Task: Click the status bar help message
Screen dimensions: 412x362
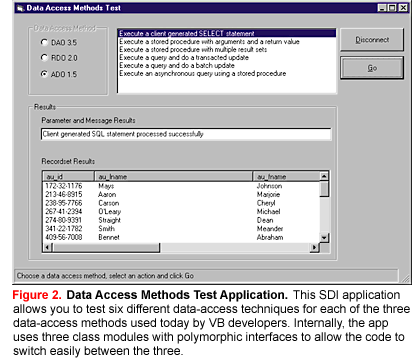Action: (x=105, y=276)
